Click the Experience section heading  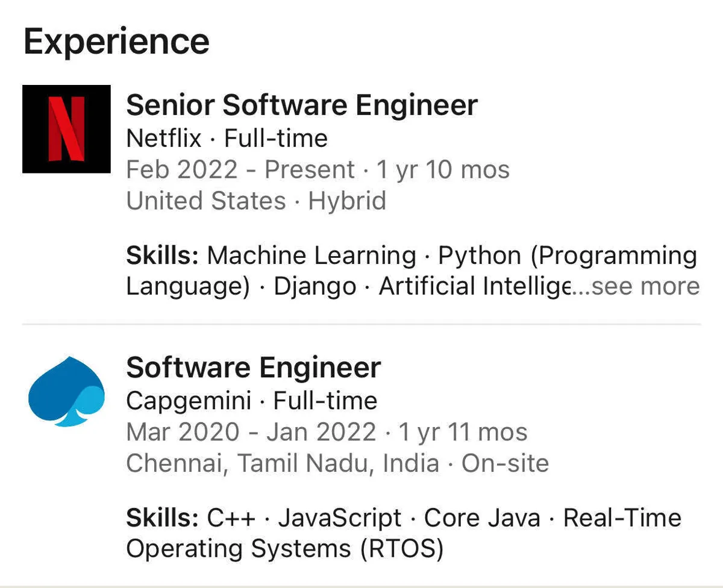(116, 42)
